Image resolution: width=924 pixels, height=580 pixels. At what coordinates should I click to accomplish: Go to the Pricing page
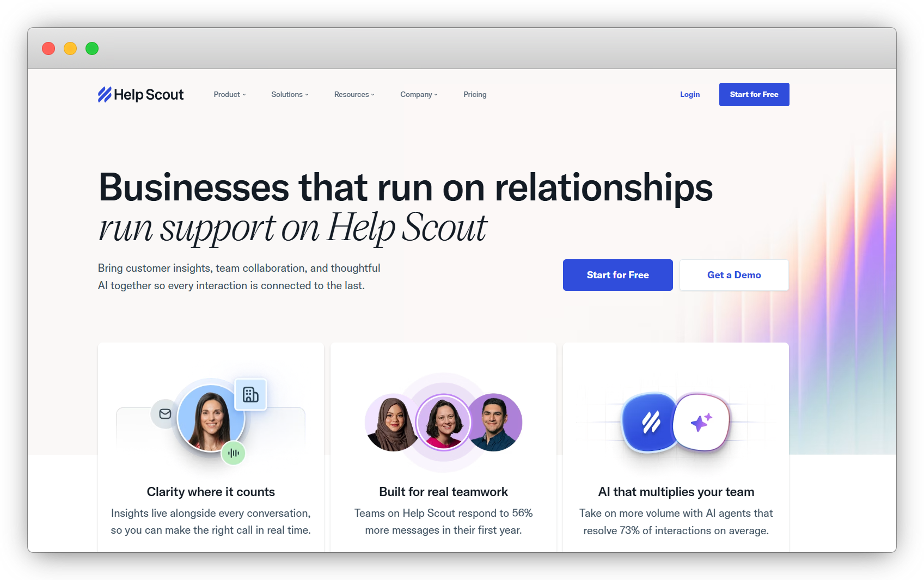click(x=475, y=95)
